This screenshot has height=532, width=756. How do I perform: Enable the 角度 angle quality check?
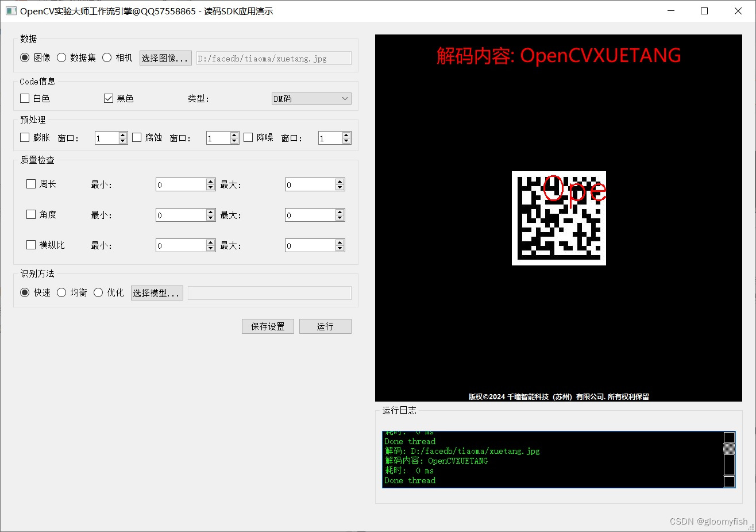[x=31, y=214]
